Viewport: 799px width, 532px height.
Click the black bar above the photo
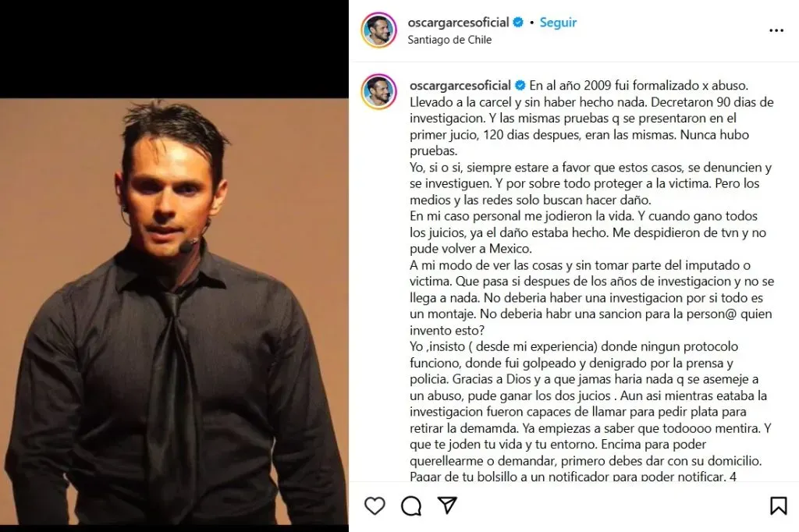coord(174,49)
